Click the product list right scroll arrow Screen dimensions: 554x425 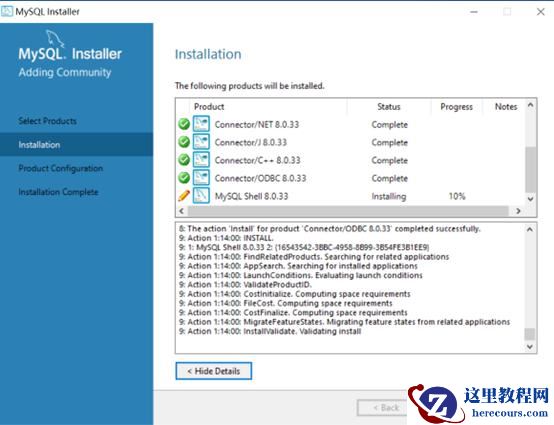pyautogui.click(x=518, y=211)
